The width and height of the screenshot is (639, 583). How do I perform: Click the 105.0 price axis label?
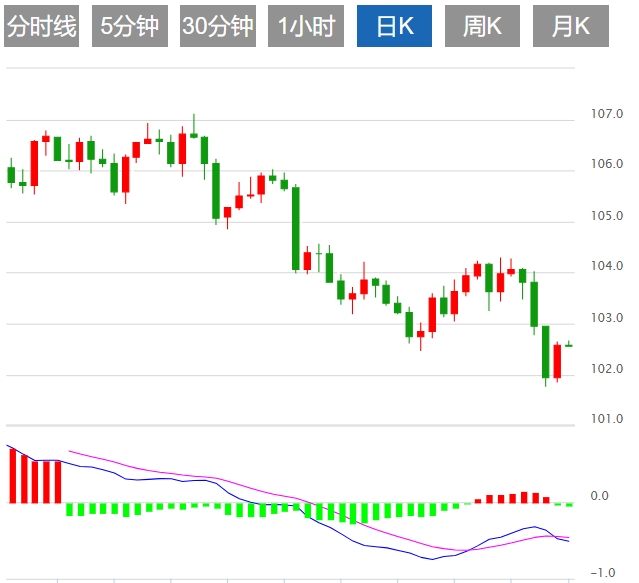coord(607,216)
